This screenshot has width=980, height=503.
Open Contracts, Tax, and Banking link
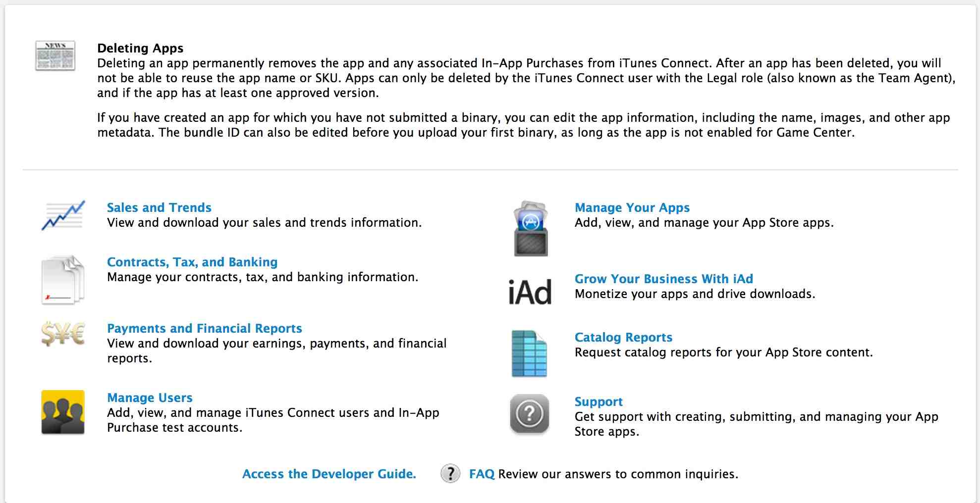pos(192,262)
